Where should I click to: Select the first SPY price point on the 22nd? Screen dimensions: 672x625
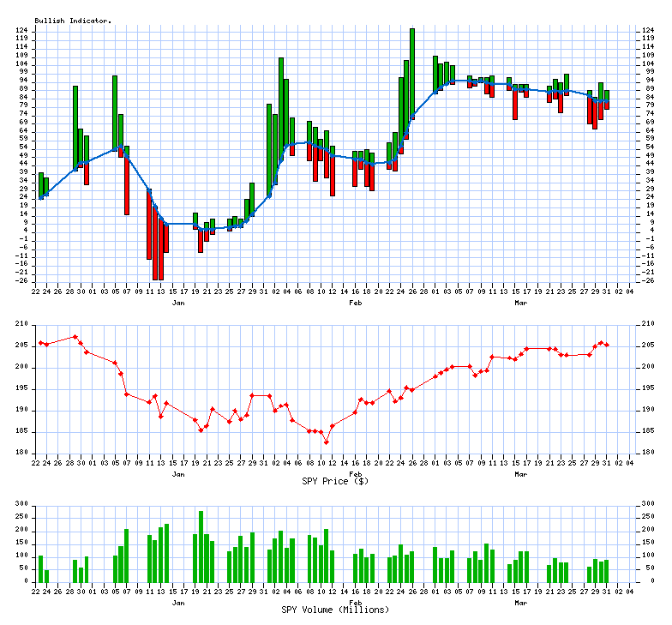pos(40,343)
